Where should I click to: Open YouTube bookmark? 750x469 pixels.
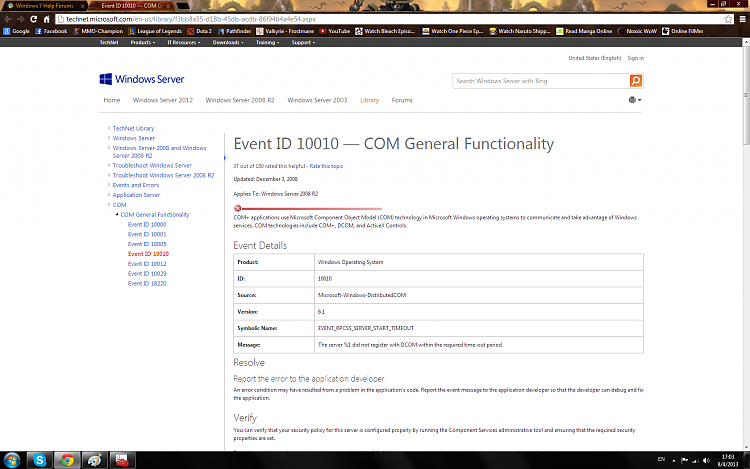click(x=335, y=31)
